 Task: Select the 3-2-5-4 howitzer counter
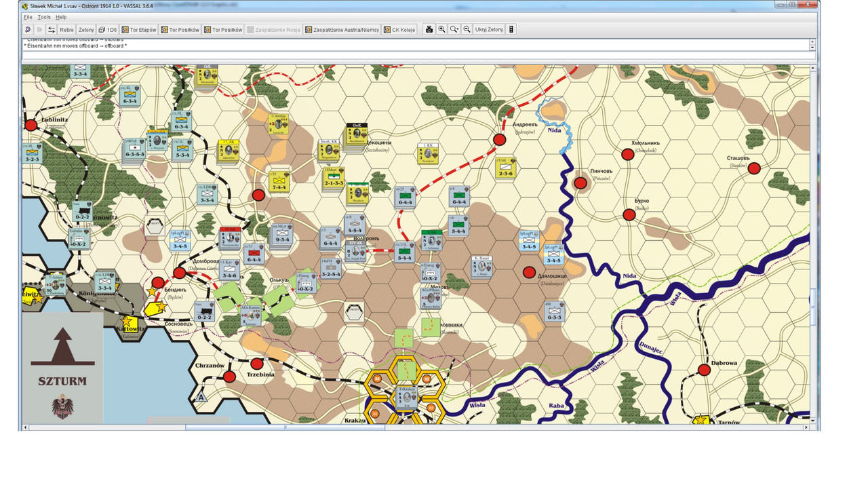click(x=330, y=267)
